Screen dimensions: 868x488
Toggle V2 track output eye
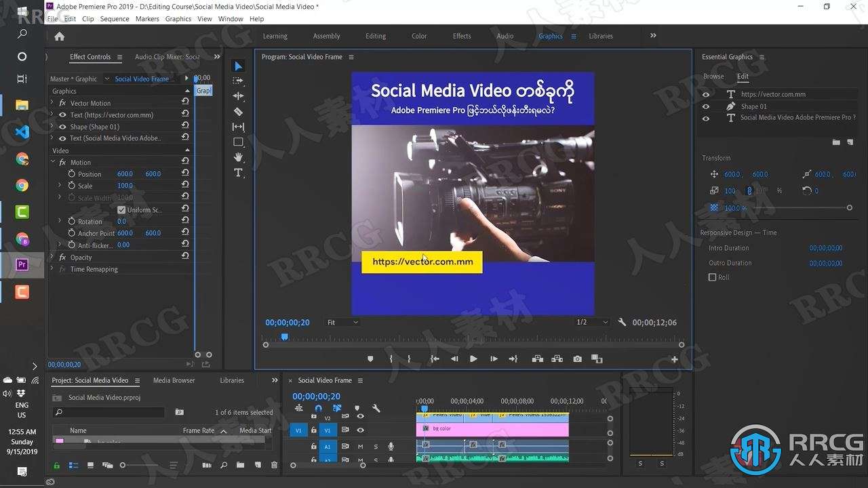click(360, 416)
